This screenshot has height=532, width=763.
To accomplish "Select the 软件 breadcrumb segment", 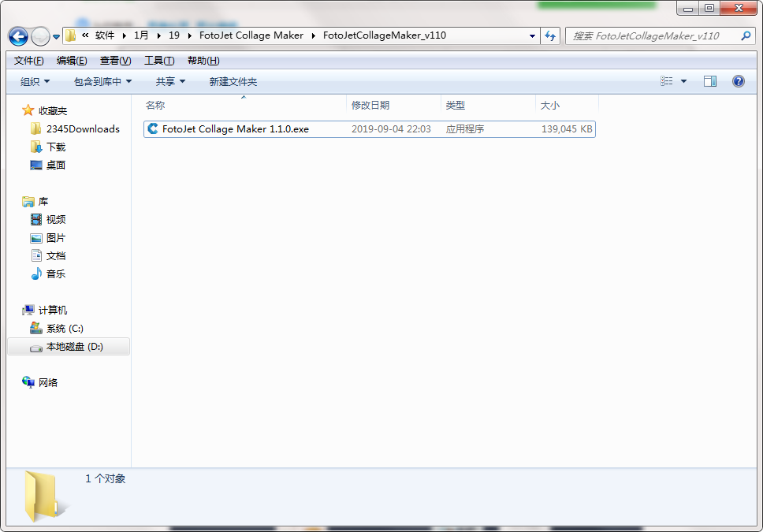I will 105,35.
